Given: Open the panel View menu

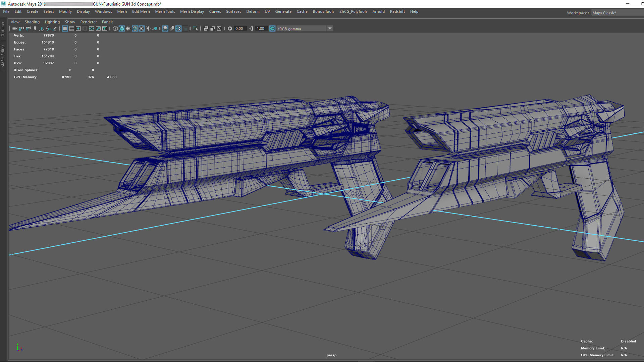Looking at the screenshot, I should coord(15,22).
